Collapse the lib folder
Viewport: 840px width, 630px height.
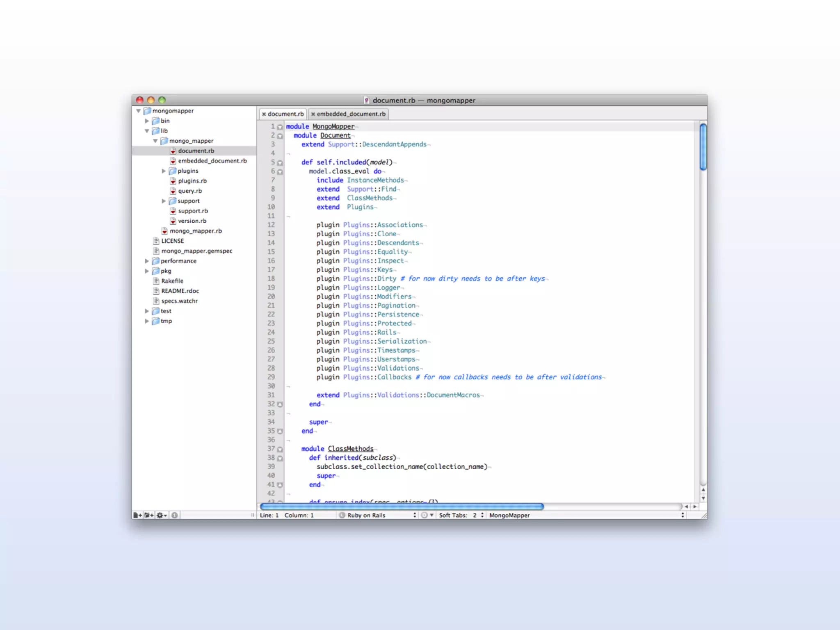pyautogui.click(x=147, y=131)
